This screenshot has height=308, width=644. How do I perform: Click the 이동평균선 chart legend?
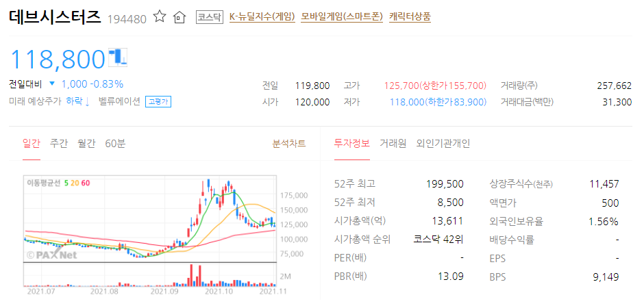click(x=58, y=183)
